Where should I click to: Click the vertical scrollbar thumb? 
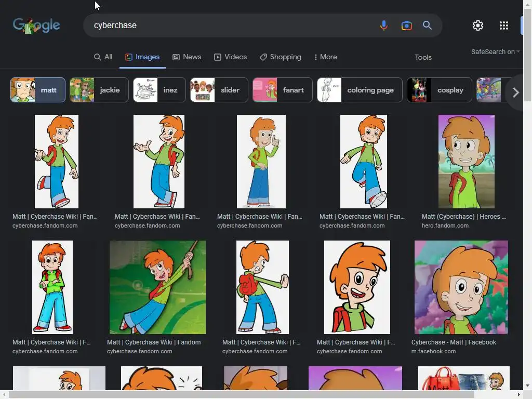(528, 54)
